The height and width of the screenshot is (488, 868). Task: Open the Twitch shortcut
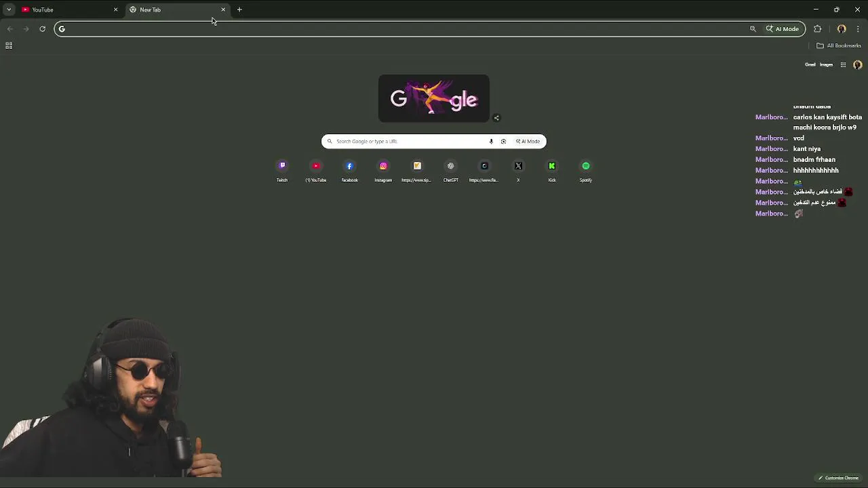[x=282, y=171]
